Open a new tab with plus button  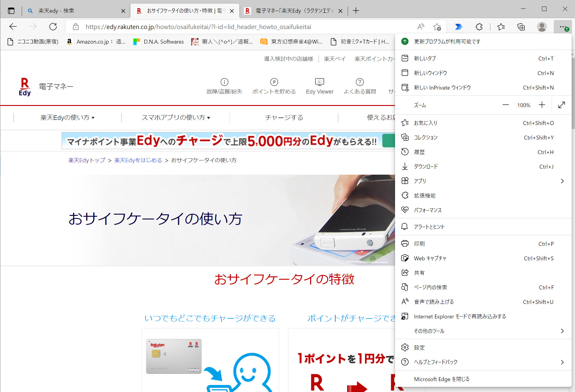[x=356, y=11]
